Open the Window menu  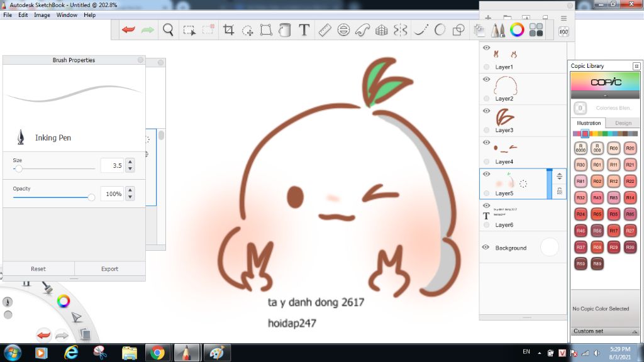[67, 15]
